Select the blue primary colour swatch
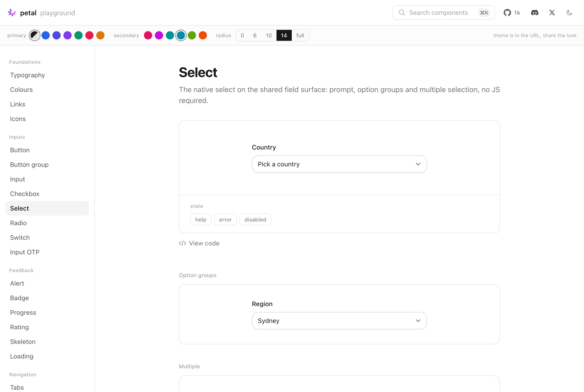This screenshot has height=392, width=584. point(46,36)
